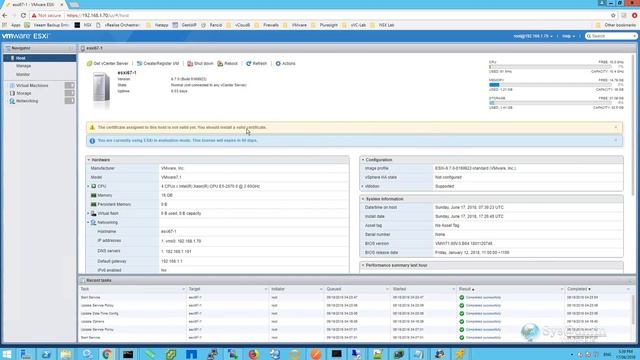Open the Windows Start menu
The width and height of the screenshot is (640, 360).
[x=7, y=354]
